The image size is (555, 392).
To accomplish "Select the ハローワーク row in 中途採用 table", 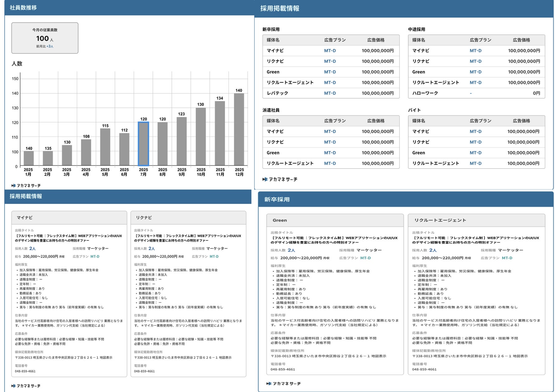I will coord(477,93).
